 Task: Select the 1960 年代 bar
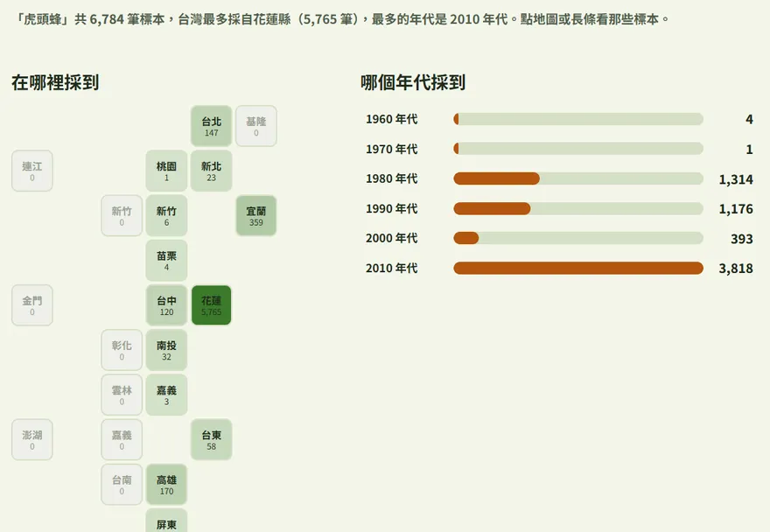click(x=578, y=119)
